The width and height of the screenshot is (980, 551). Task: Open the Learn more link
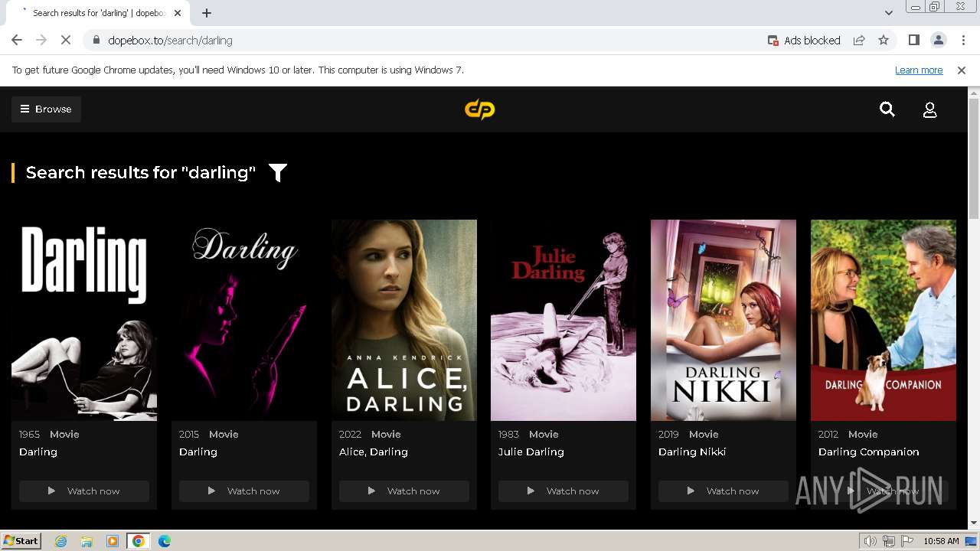coord(919,70)
